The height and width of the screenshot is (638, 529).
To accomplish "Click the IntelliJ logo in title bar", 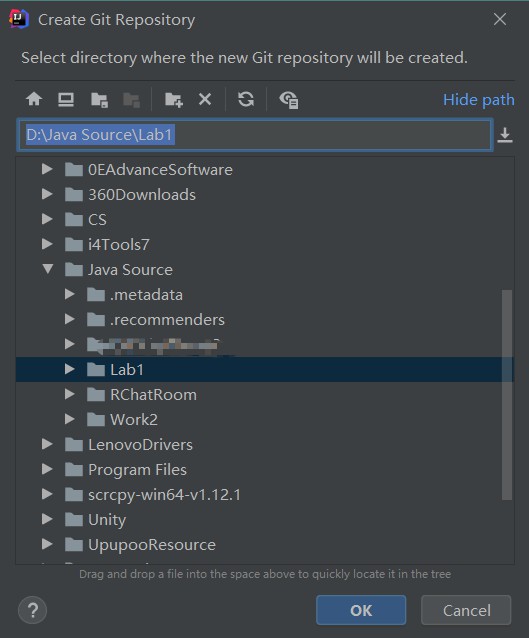I will 19,19.
